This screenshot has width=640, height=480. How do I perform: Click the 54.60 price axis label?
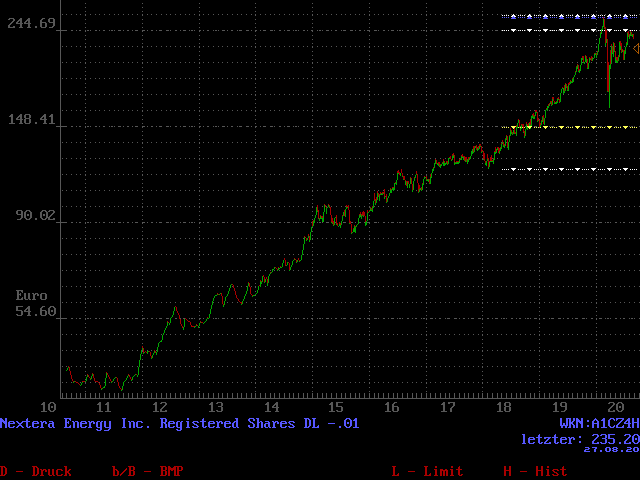pos(37,312)
